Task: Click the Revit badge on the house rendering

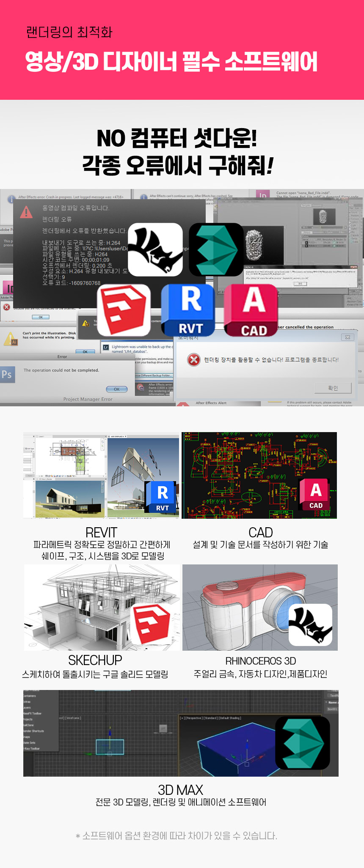Action: pos(162,497)
